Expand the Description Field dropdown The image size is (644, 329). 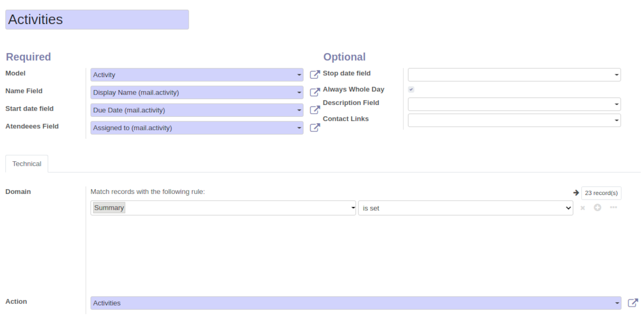point(514,104)
